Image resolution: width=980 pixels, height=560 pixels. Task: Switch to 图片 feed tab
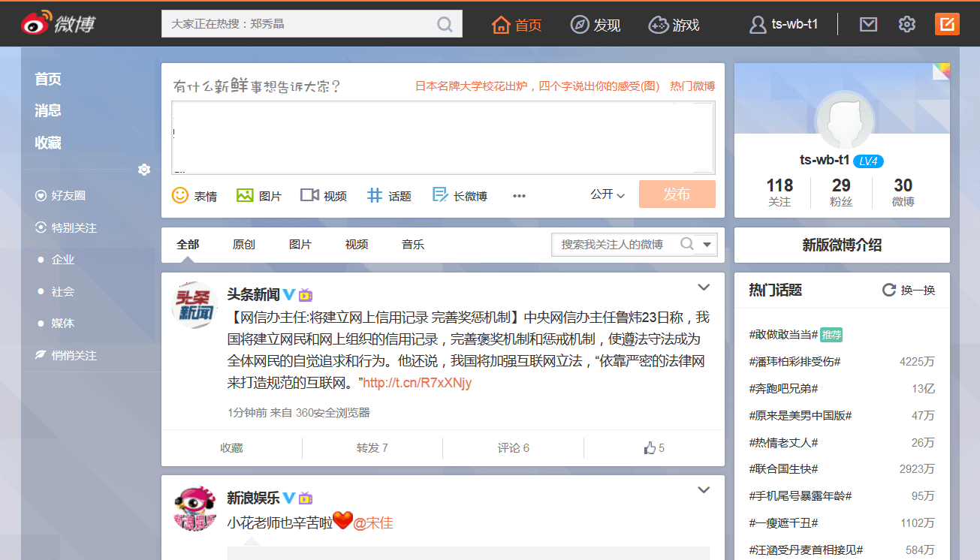[300, 245]
